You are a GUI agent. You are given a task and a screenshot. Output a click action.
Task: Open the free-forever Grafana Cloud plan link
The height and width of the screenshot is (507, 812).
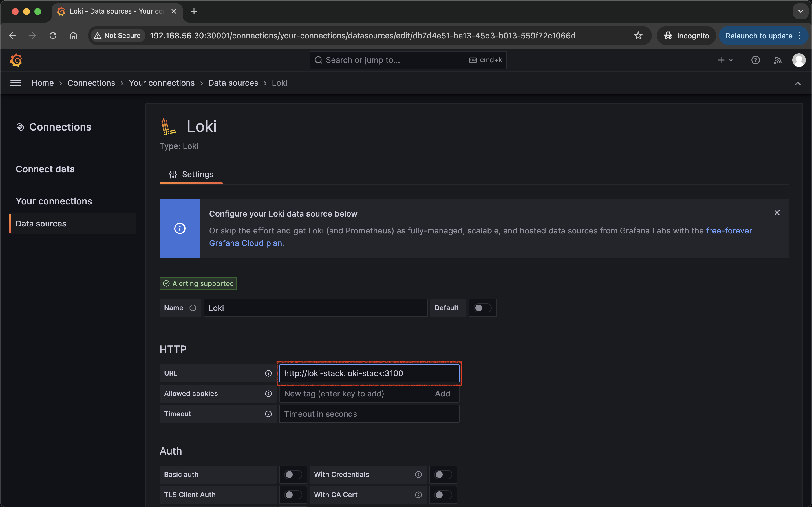[x=729, y=231]
